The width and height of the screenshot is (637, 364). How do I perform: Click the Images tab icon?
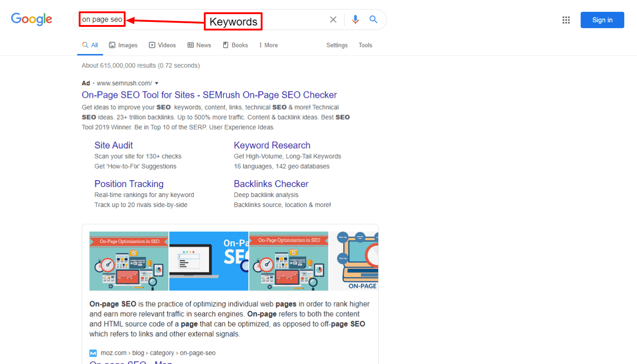112,45
